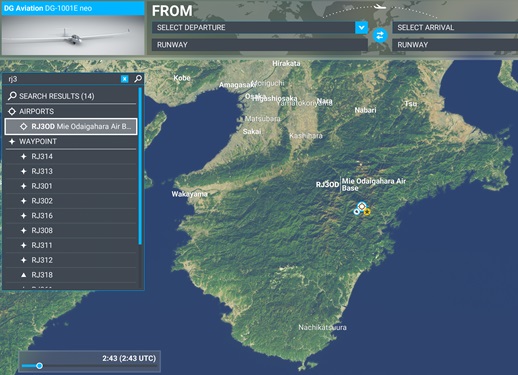Click the yellow star marker on map
Screen dimensions: 518x375
367,212
